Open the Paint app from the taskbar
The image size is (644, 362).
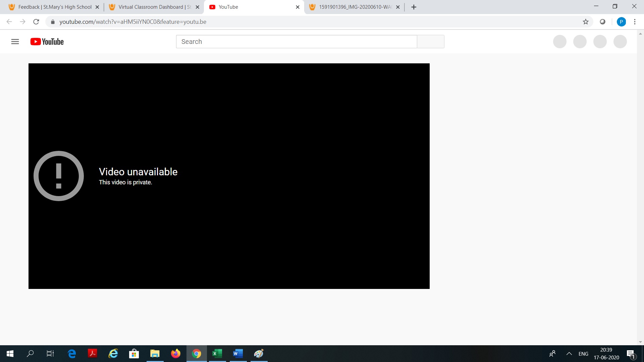coord(259,354)
